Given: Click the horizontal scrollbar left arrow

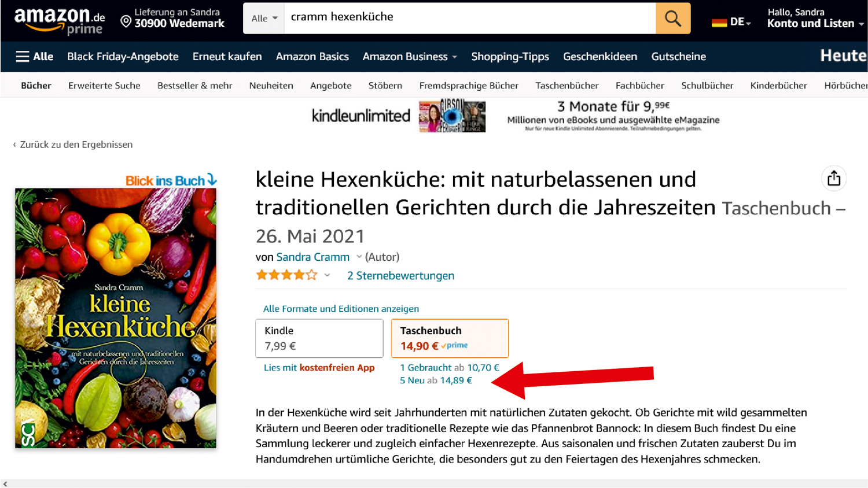Looking at the screenshot, I should [x=5, y=484].
